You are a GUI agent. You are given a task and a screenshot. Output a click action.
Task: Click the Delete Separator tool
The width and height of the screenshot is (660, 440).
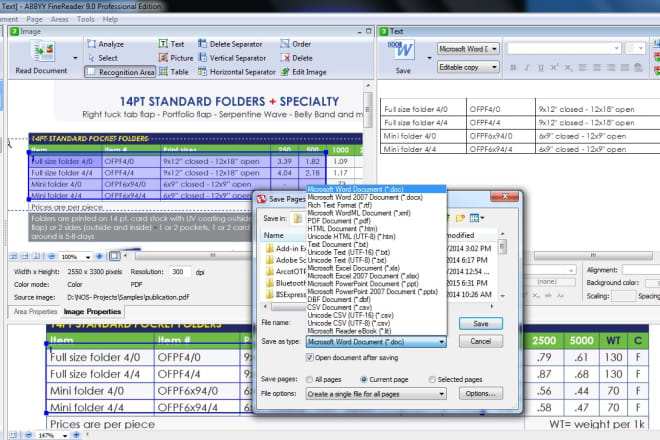[x=230, y=44]
